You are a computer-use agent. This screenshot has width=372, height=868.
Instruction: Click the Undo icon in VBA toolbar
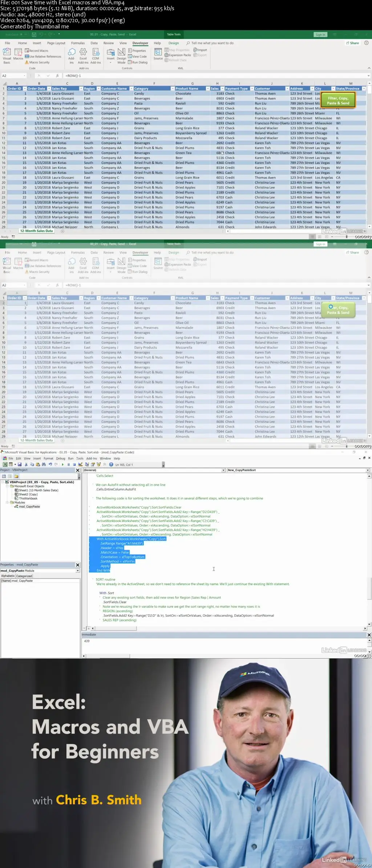click(50, 464)
